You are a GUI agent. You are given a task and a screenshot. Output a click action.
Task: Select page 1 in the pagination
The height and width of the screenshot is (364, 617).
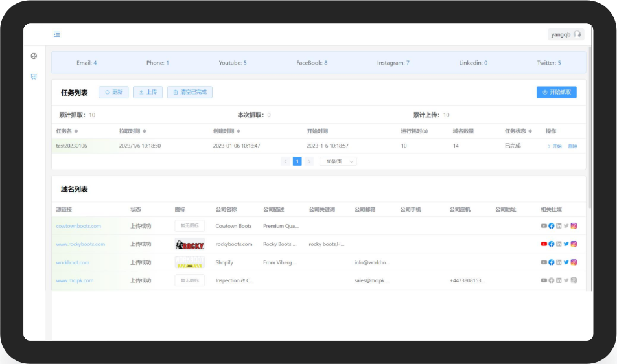coord(297,161)
